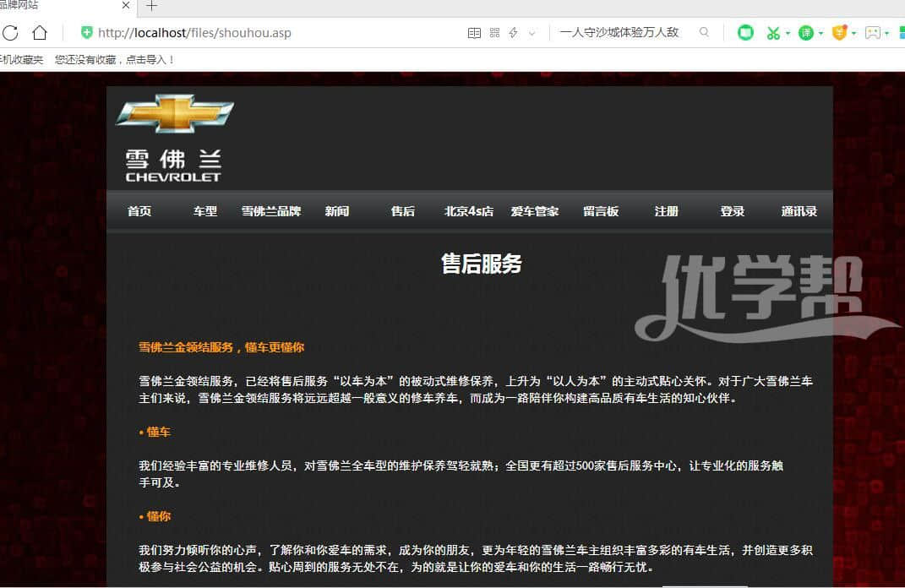Open reader mode icon in address bar
The height and width of the screenshot is (588, 905).
tap(474, 33)
